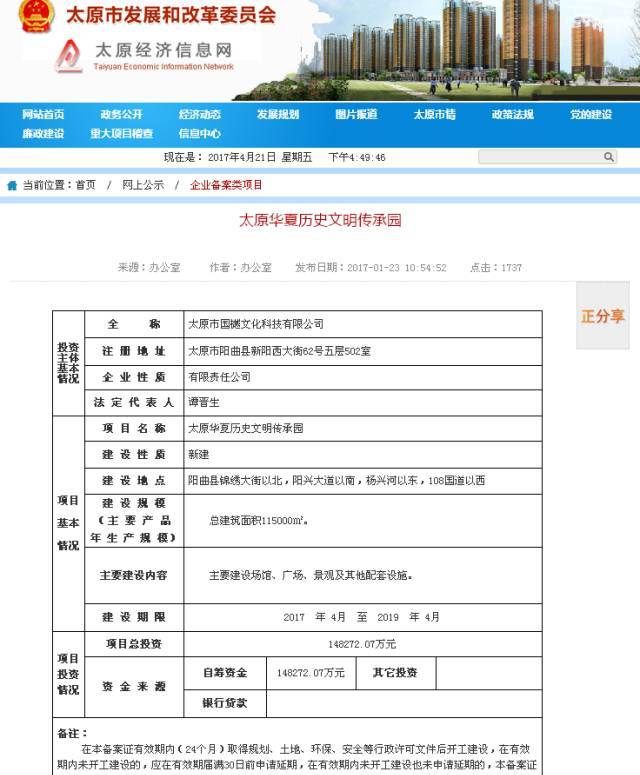This screenshot has width=640, height=775.
Task: Click the 来源：办公室 text
Action: click(x=149, y=267)
